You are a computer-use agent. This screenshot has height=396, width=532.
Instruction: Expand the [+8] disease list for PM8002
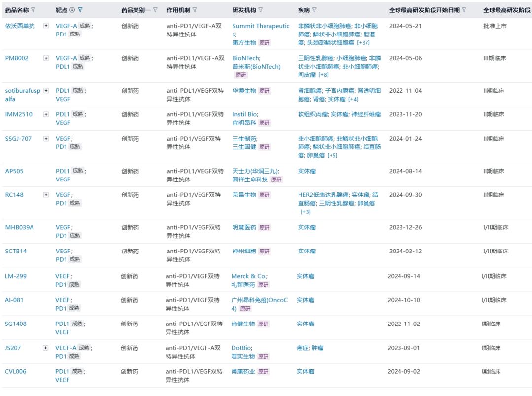point(323,75)
